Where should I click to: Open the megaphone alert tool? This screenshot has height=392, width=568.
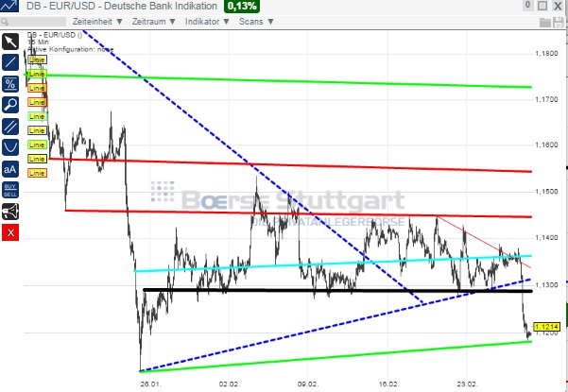pyautogui.click(x=10, y=212)
